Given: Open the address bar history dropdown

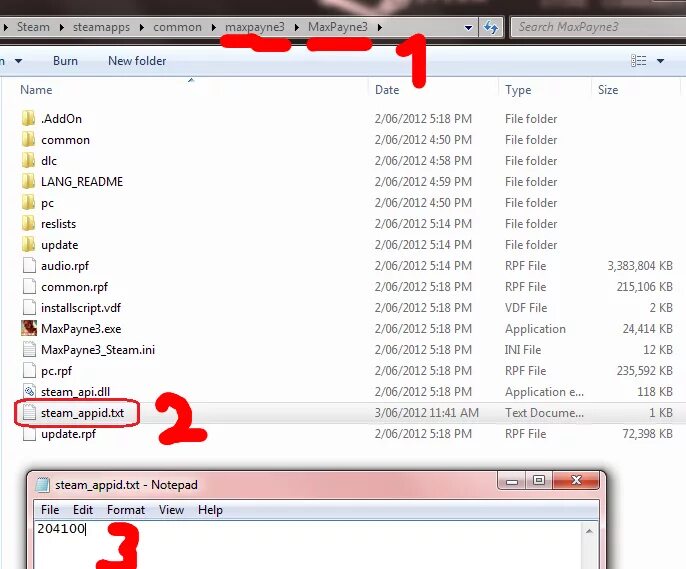Looking at the screenshot, I should click(x=468, y=28).
